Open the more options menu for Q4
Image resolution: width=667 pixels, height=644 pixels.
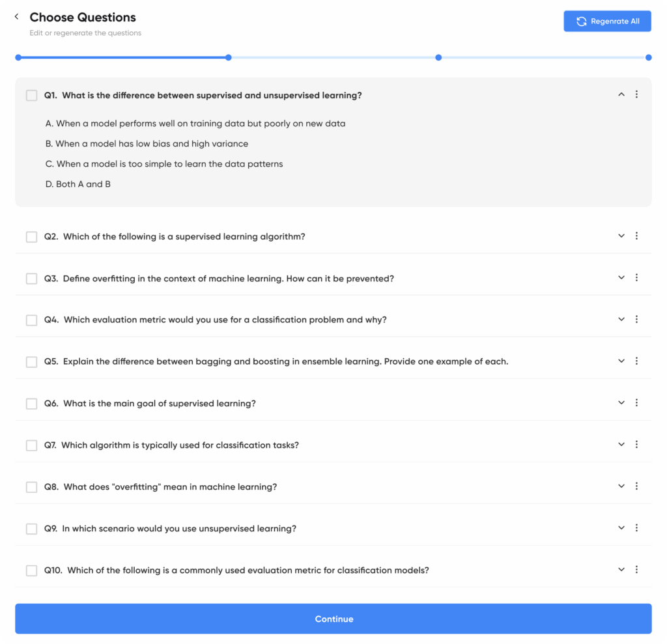point(636,319)
